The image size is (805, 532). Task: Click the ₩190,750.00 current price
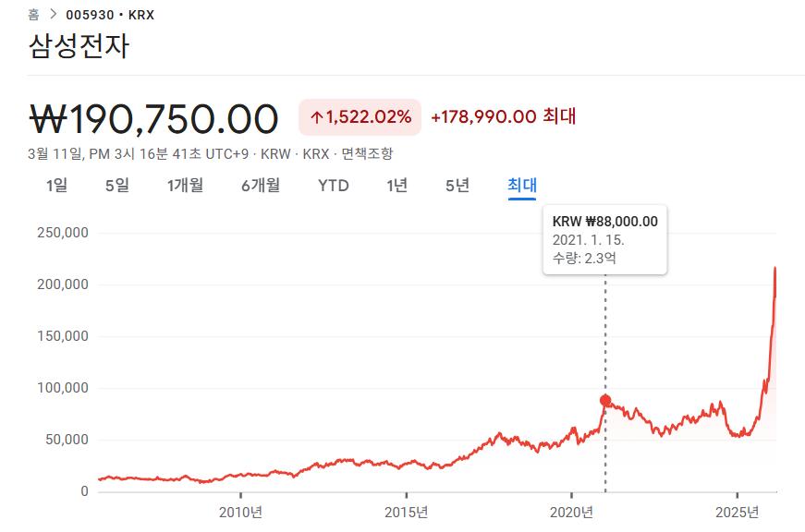pyautogui.click(x=154, y=118)
